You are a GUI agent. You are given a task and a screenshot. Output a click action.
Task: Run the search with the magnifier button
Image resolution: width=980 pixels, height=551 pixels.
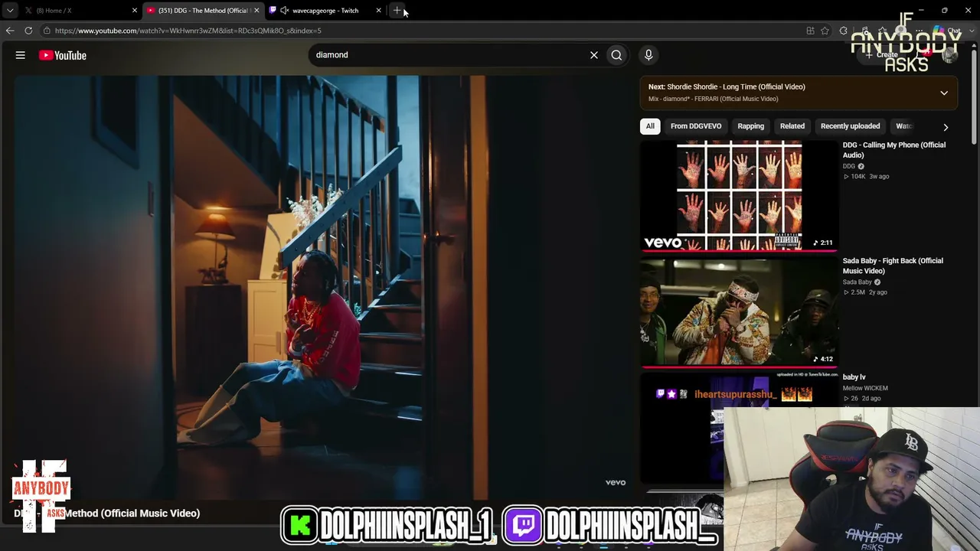pyautogui.click(x=616, y=55)
